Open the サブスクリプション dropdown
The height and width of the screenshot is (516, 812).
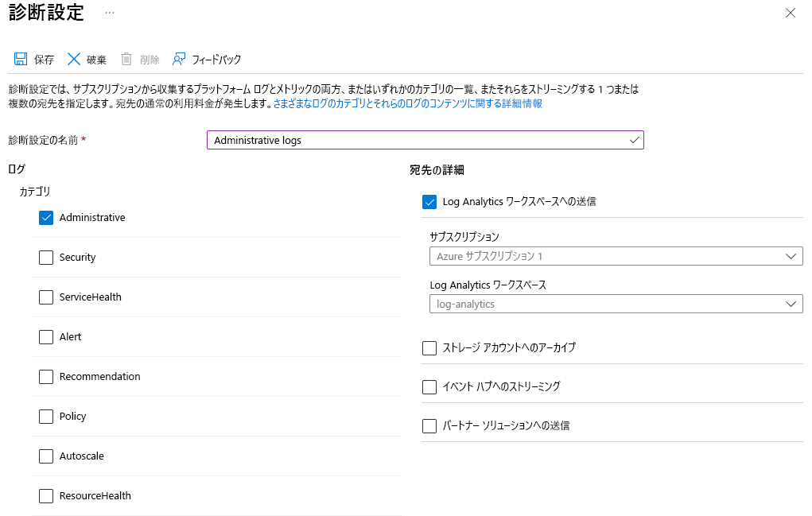[616, 256]
